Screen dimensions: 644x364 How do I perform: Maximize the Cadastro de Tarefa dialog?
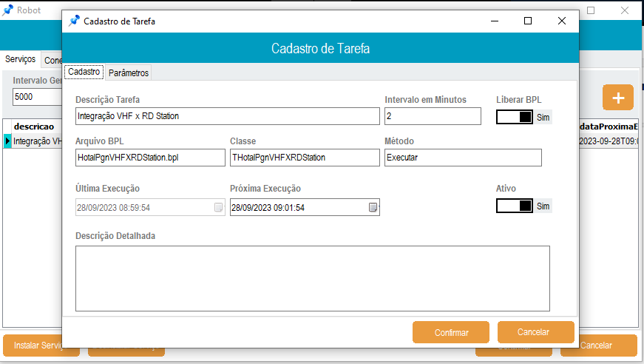tap(528, 21)
